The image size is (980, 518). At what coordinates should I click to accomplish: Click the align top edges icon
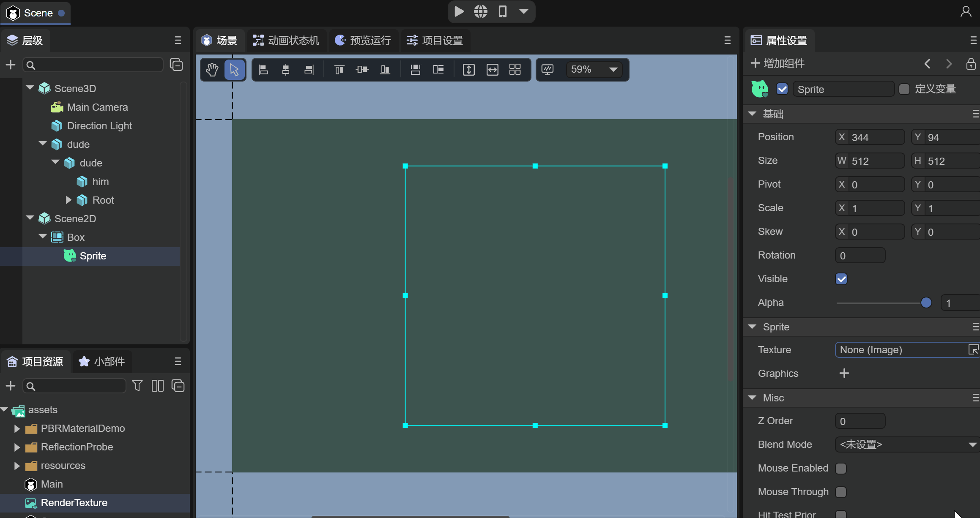[x=339, y=70]
